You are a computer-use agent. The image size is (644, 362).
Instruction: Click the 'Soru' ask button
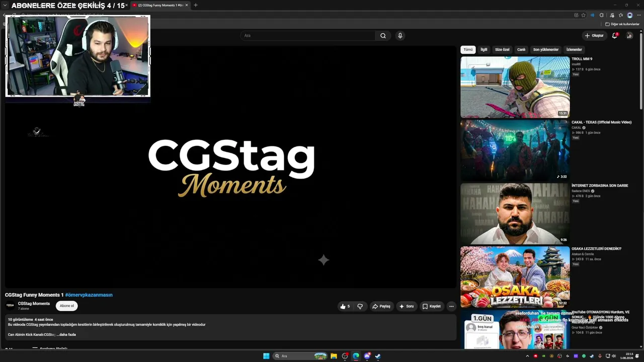point(406,306)
